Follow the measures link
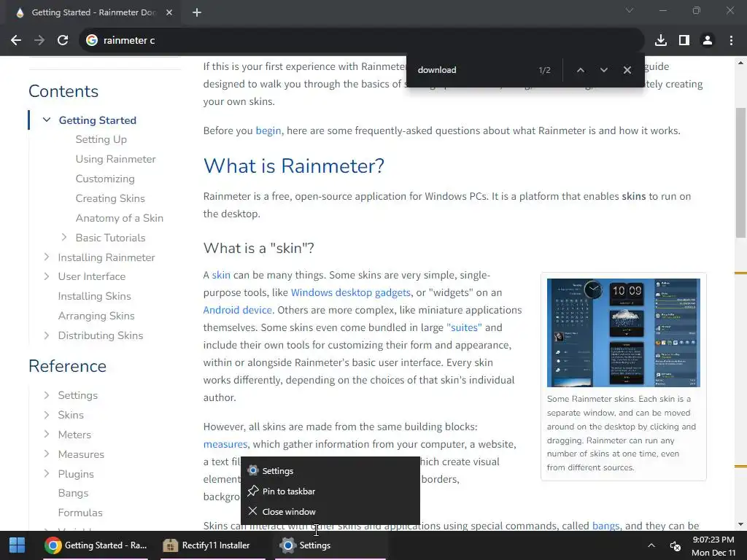 point(225,444)
